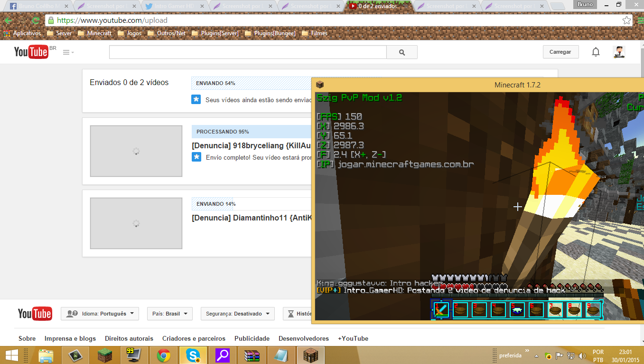Click the Sobre footer link
644x364 pixels.
point(27,339)
